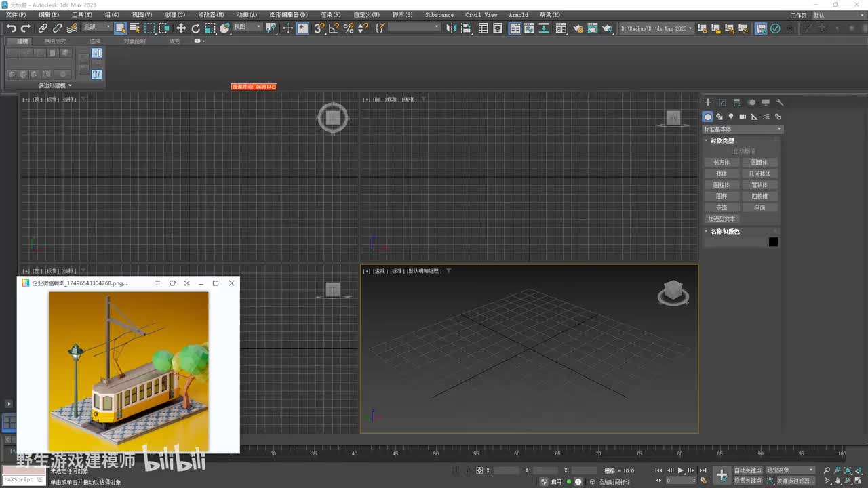Toggle 自动关键点 auto key mode
868x488 pixels.
[x=747, y=470]
